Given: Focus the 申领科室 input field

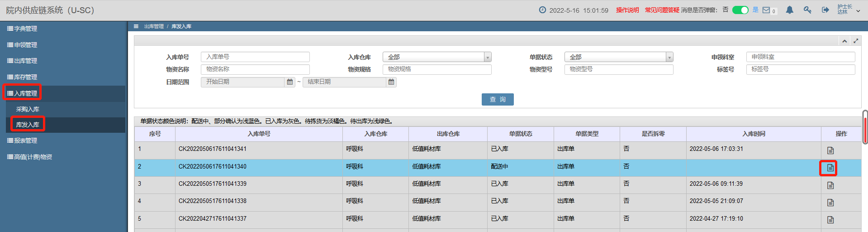Looking at the screenshot, I should click(x=801, y=57).
